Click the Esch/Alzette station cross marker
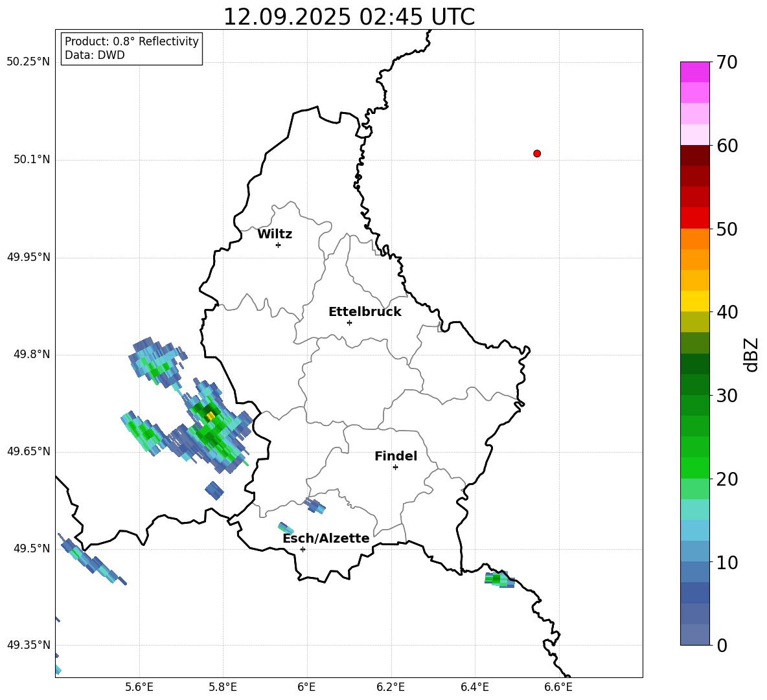The height and width of the screenshot is (700, 767). pos(303,549)
